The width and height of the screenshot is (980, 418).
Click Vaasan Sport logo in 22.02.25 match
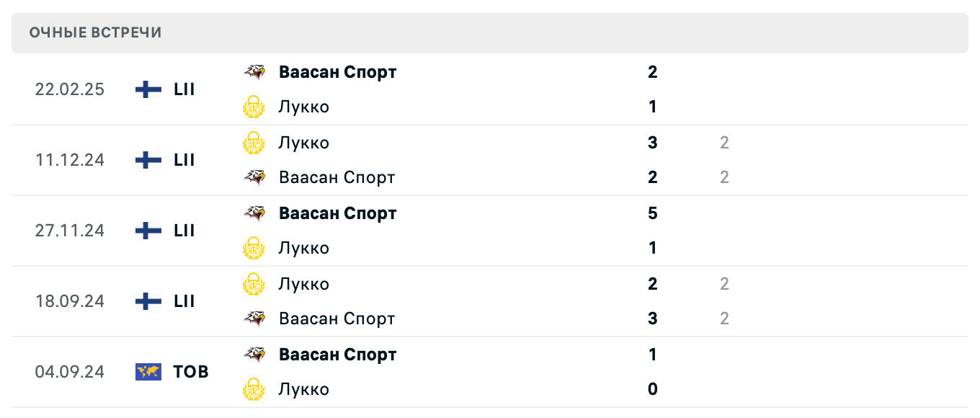tap(254, 72)
